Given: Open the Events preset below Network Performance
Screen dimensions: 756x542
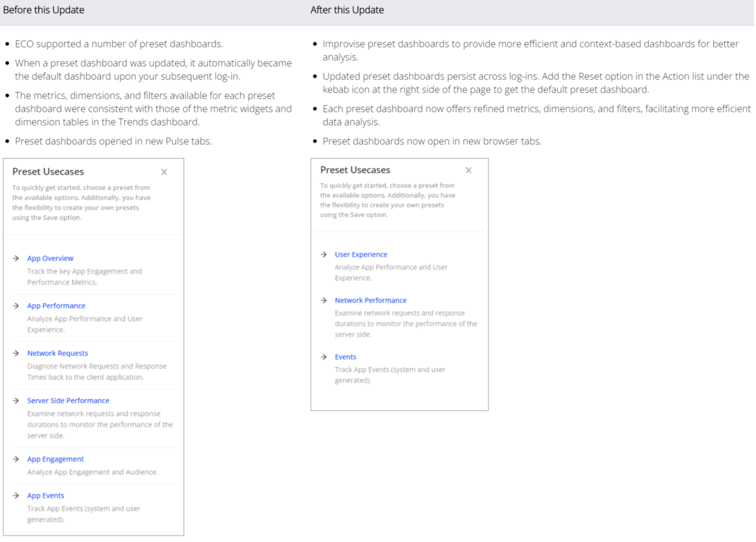Looking at the screenshot, I should pyautogui.click(x=346, y=357).
